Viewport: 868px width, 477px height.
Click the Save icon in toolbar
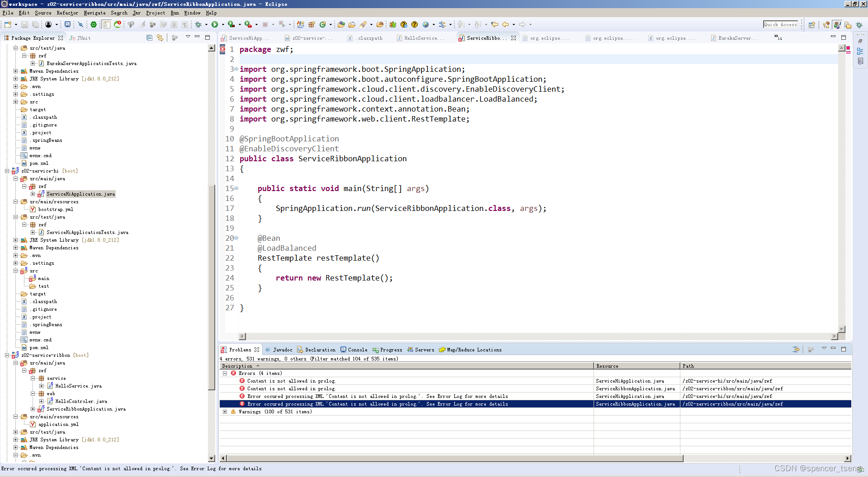[24, 24]
